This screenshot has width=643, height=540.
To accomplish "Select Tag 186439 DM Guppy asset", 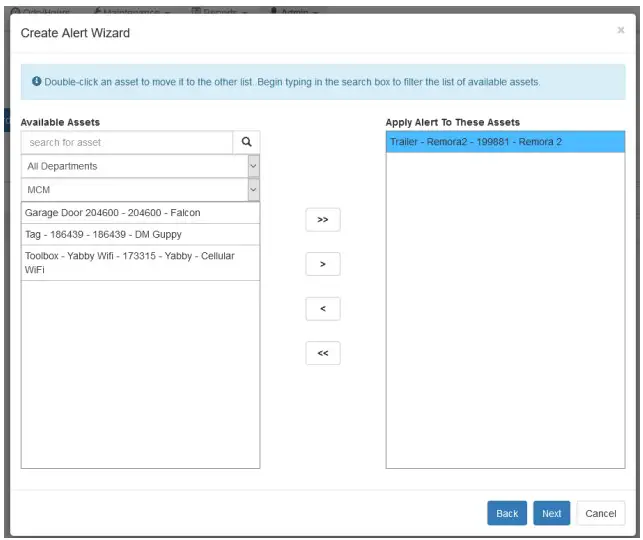I will point(140,235).
